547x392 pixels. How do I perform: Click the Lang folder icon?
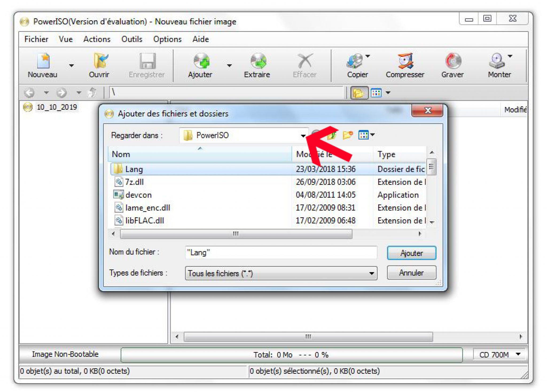(118, 169)
